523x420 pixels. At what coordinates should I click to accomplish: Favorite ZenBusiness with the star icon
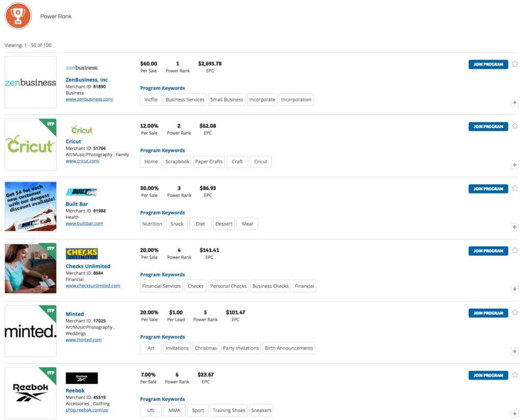click(x=515, y=64)
